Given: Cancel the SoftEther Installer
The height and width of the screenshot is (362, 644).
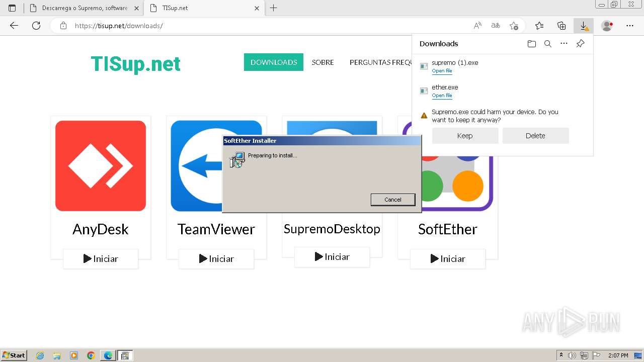Looking at the screenshot, I should tap(393, 200).
